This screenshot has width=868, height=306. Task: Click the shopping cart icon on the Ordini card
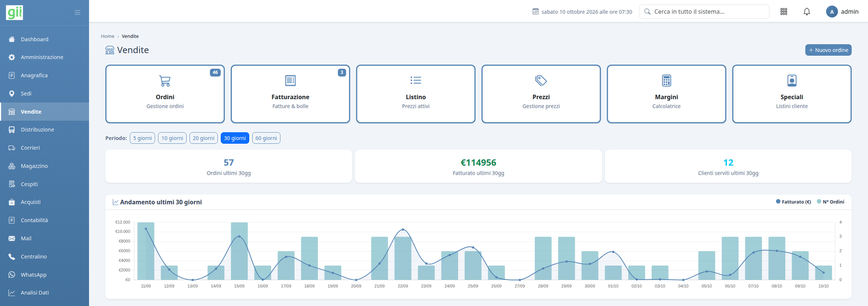point(164,81)
